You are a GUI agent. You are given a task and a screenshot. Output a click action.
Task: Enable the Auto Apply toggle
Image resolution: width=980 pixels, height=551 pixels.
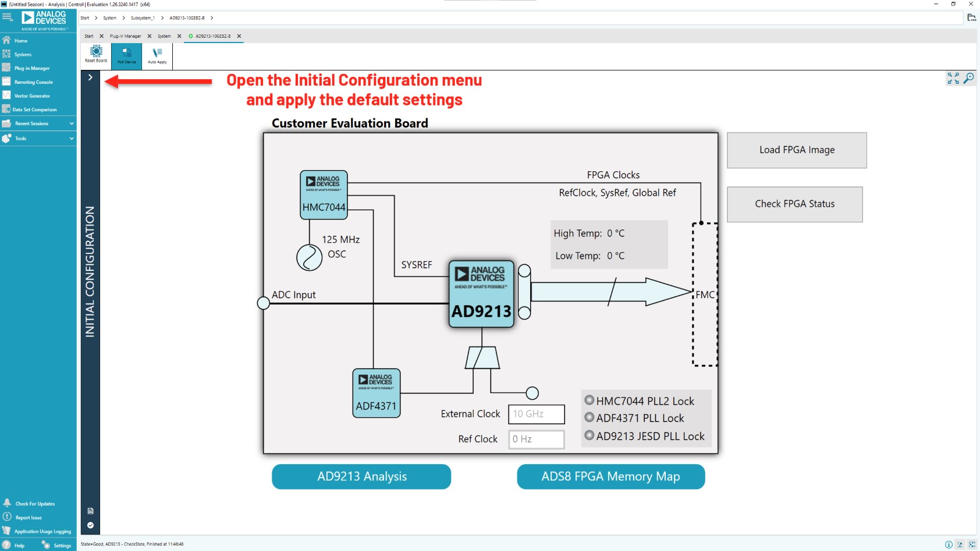(157, 54)
